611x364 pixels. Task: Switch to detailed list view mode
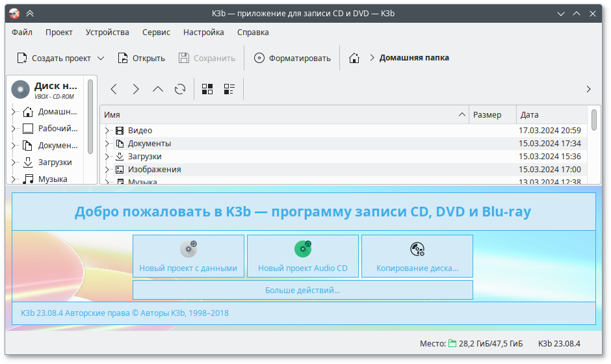click(x=229, y=89)
